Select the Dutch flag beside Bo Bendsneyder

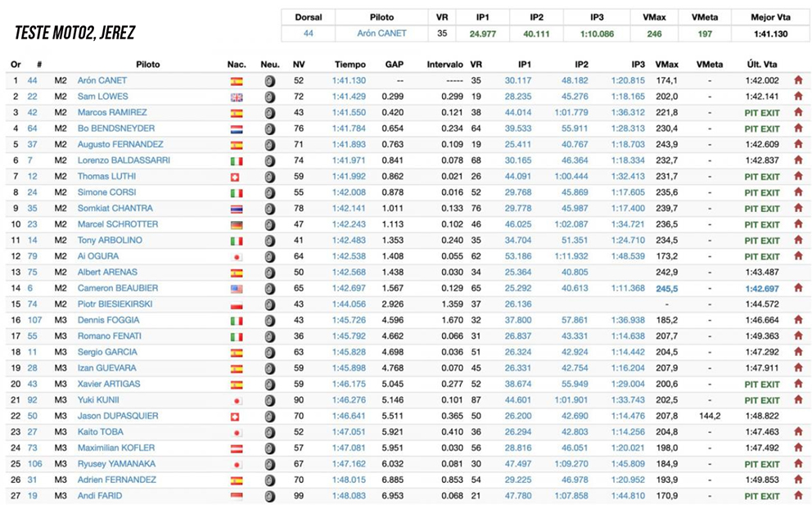237,129
